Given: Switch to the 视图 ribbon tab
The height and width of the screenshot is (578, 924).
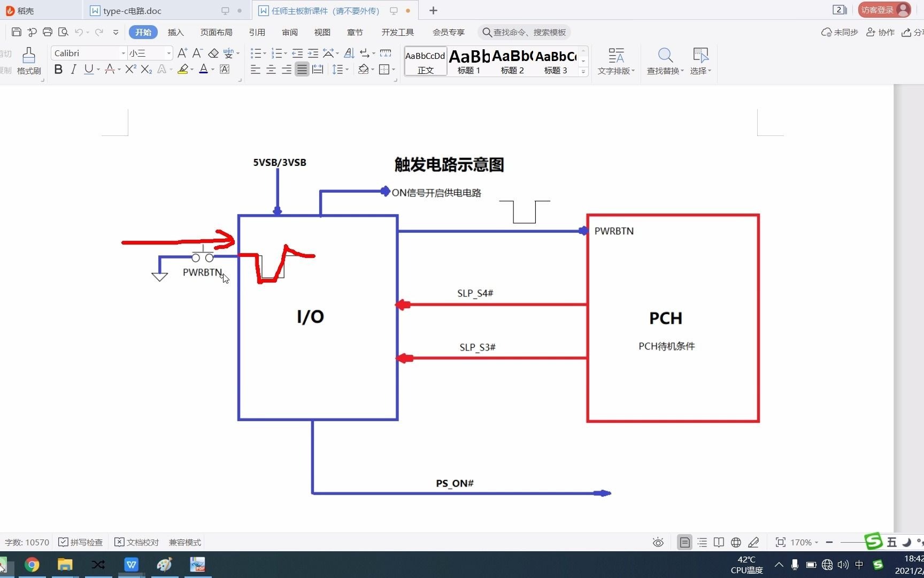Looking at the screenshot, I should click(x=322, y=32).
